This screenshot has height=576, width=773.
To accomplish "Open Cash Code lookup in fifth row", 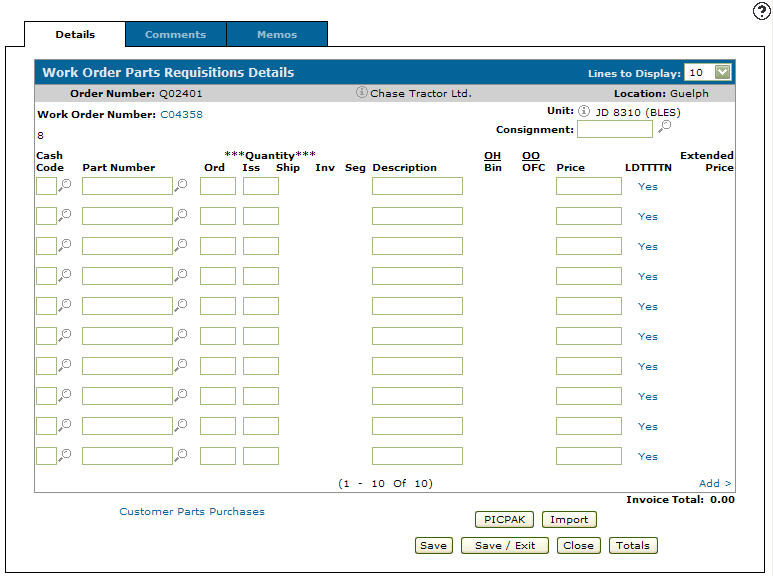I will click(x=65, y=306).
